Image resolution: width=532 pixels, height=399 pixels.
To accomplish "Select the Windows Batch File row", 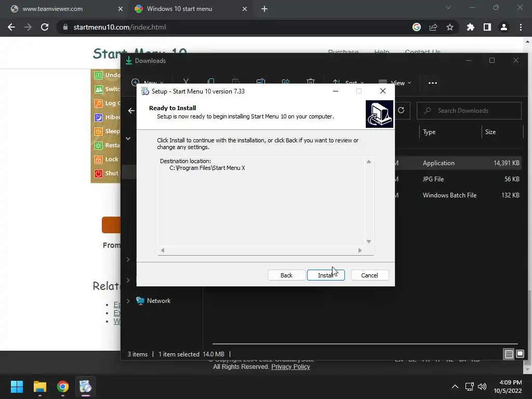I will tap(459, 195).
